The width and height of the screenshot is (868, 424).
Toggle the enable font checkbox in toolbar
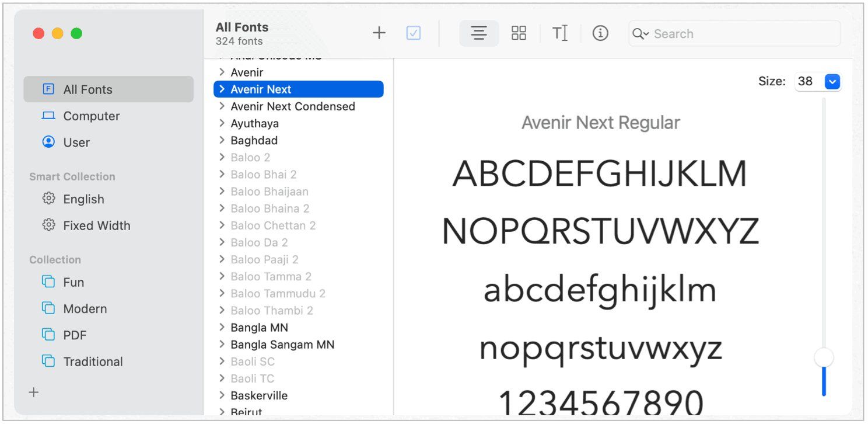(x=414, y=33)
